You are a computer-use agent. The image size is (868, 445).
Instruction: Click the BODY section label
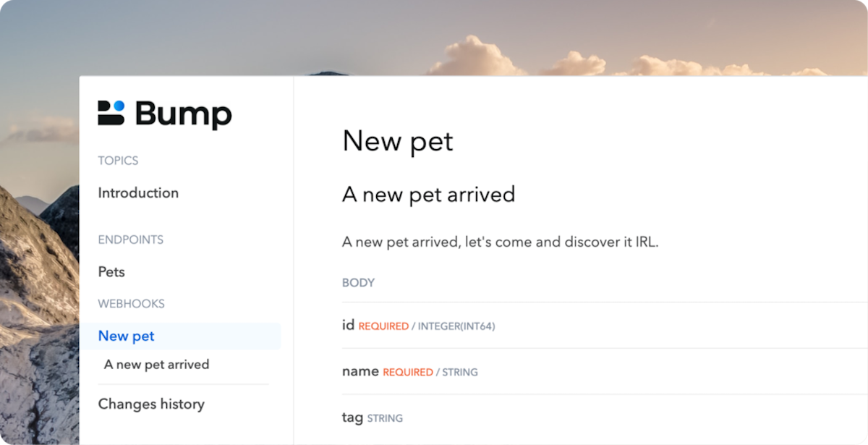click(x=358, y=283)
